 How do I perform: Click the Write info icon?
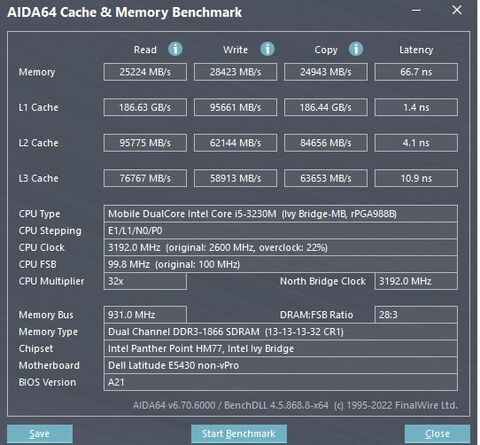coord(267,49)
